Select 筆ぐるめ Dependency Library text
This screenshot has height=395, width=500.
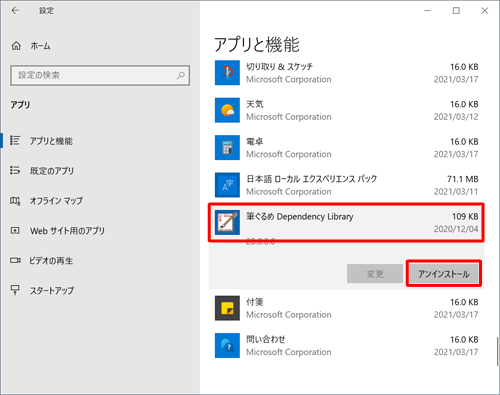300,217
